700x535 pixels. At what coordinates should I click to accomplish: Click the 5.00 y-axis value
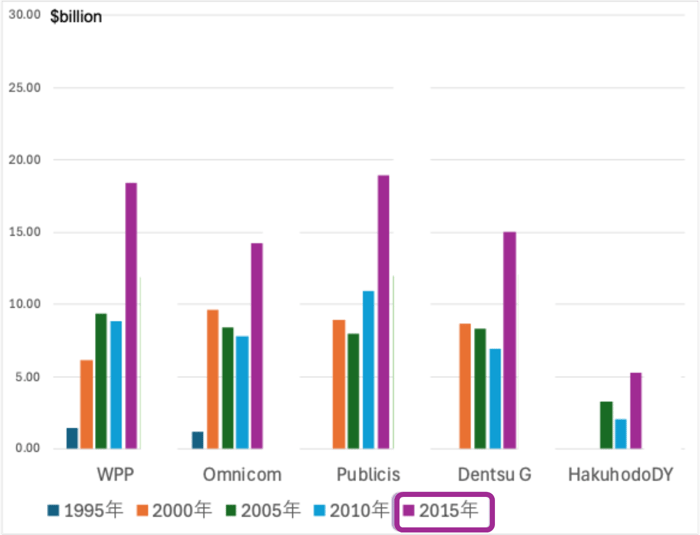28,377
